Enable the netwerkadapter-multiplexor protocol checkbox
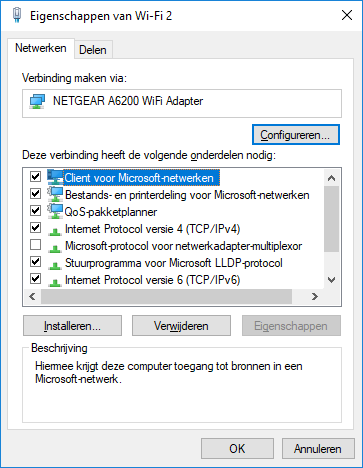Image resolution: width=363 pixels, height=468 pixels. 35,245
